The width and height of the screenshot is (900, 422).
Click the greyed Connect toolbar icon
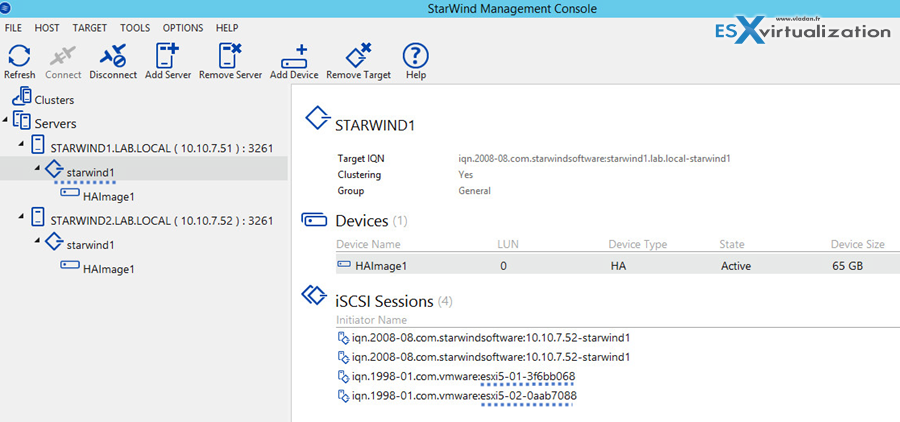tap(63, 56)
